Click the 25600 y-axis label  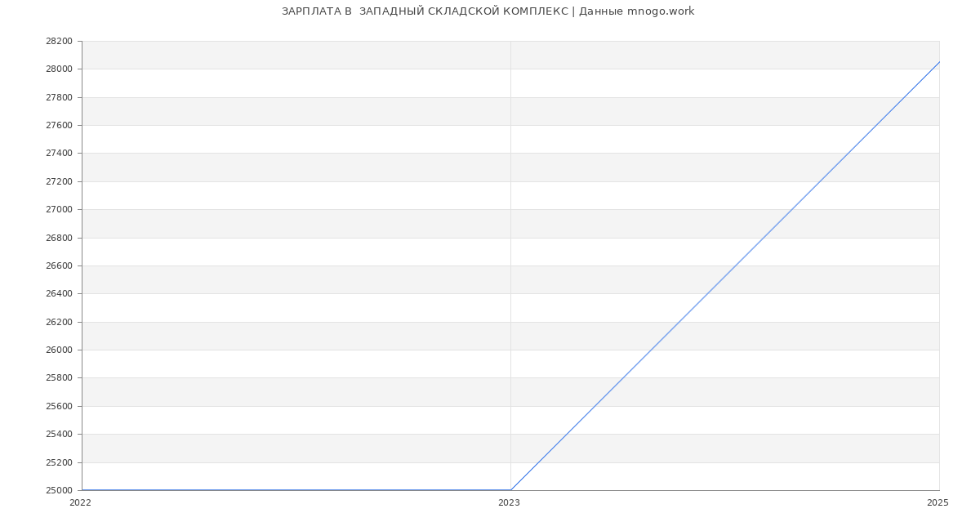[59, 406]
